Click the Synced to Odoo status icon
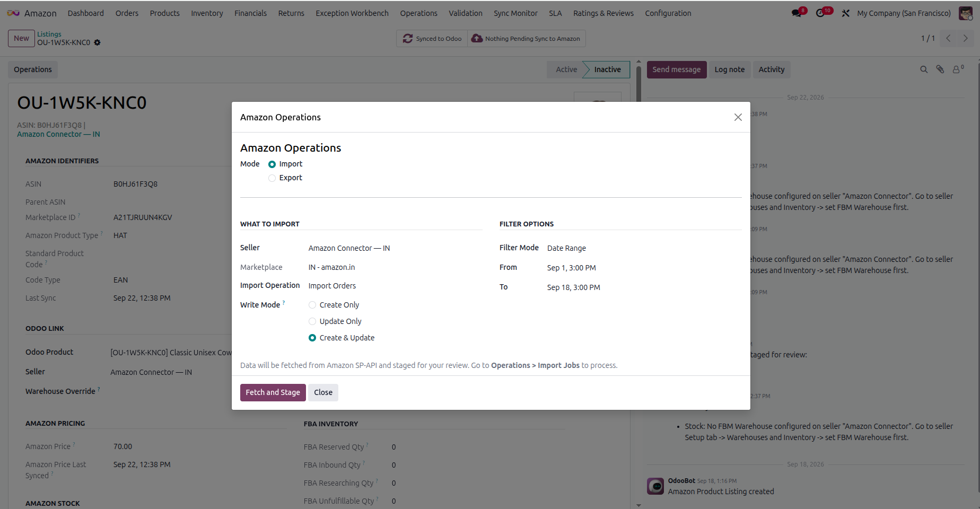Screen dimensions: 980x509 (x=408, y=39)
